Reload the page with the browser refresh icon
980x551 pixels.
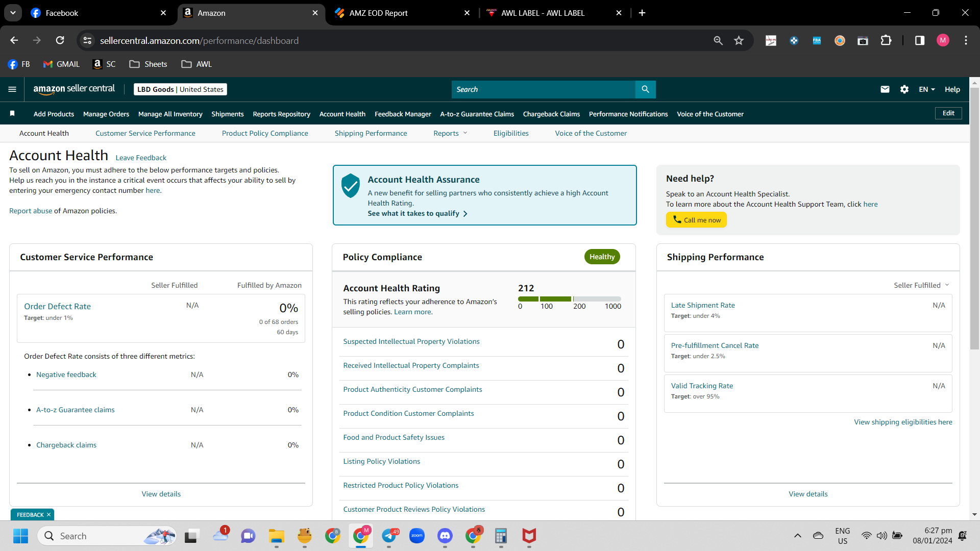tap(60, 40)
